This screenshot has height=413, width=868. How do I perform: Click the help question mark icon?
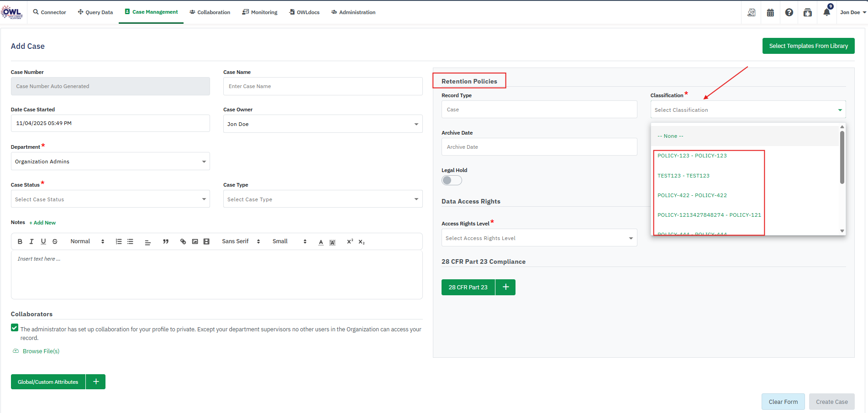(789, 12)
